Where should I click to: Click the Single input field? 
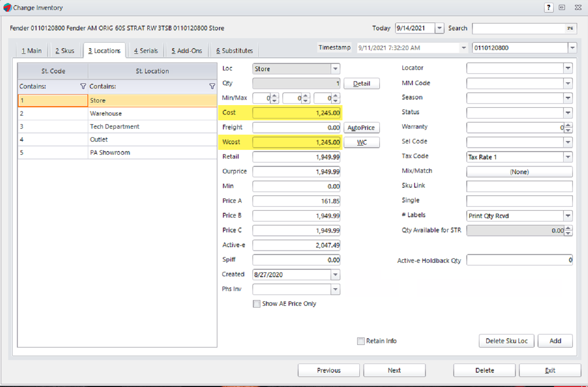tap(519, 201)
